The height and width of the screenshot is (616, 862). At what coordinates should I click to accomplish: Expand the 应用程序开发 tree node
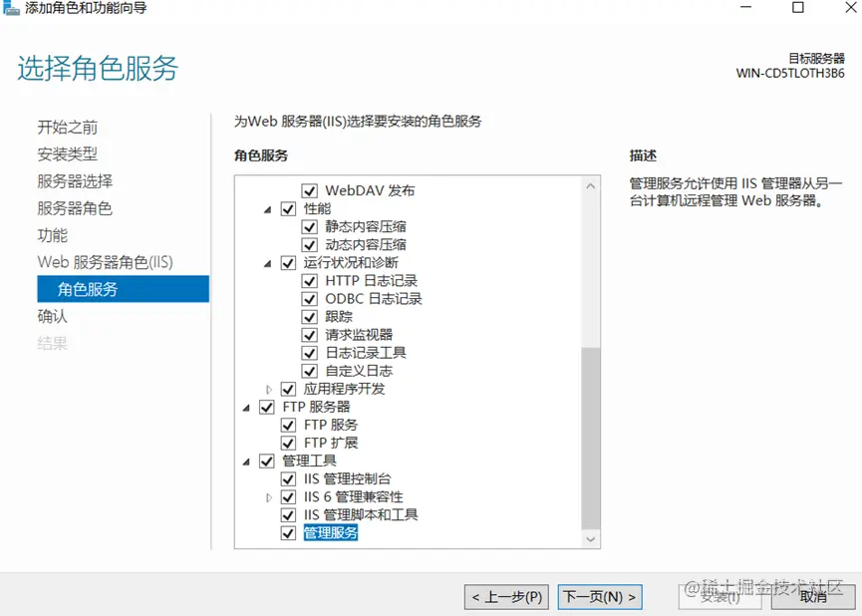(x=269, y=390)
